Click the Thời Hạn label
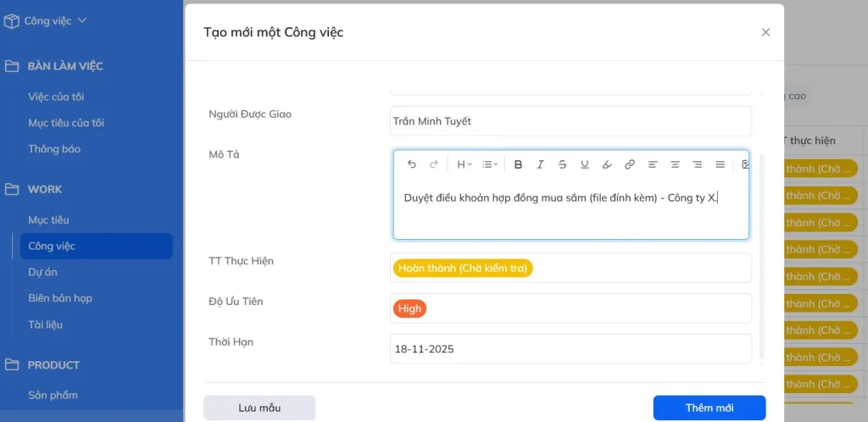 231,341
